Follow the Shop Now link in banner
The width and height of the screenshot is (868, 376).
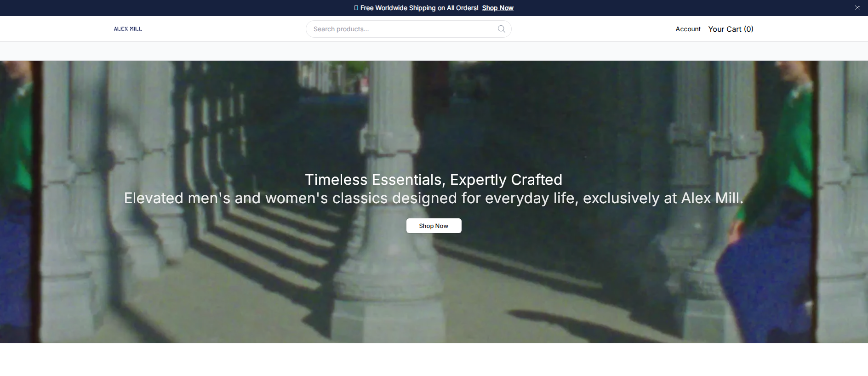[x=497, y=8]
